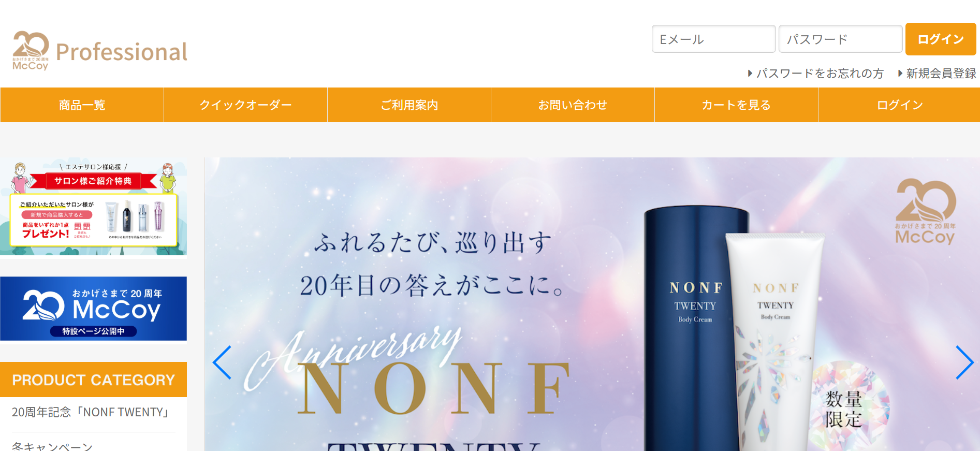Open カートを見る in the navigation bar
This screenshot has height=451, width=980.
pyautogui.click(x=736, y=105)
